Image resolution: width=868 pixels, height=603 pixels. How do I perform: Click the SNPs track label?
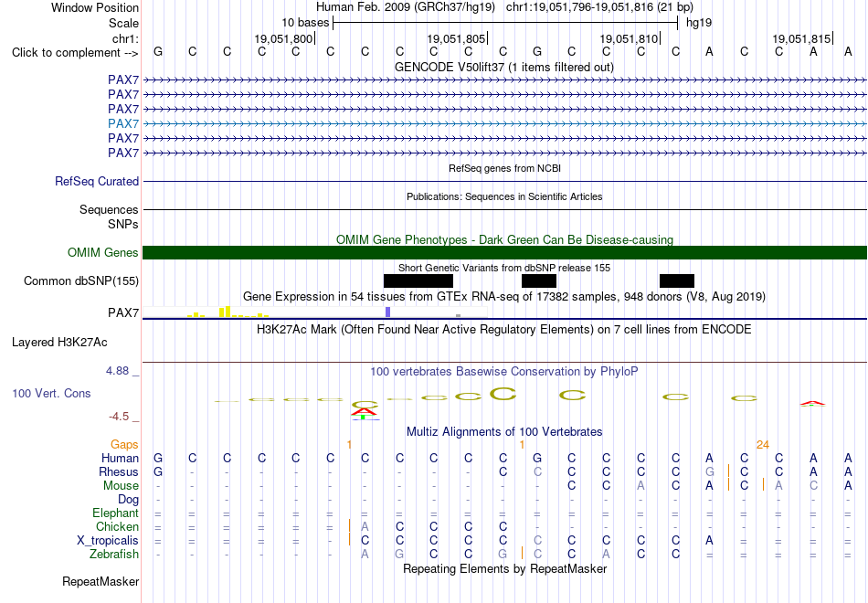[123, 224]
